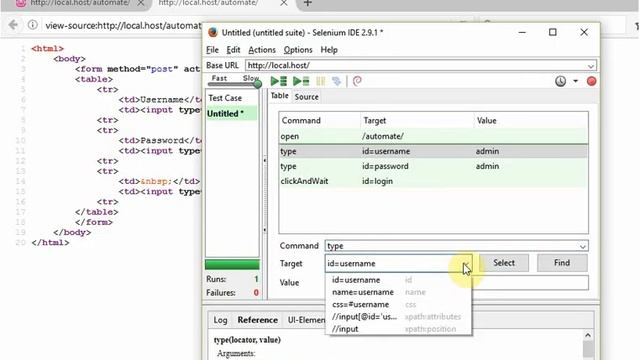
Task: Click the Find button
Action: [562, 263]
